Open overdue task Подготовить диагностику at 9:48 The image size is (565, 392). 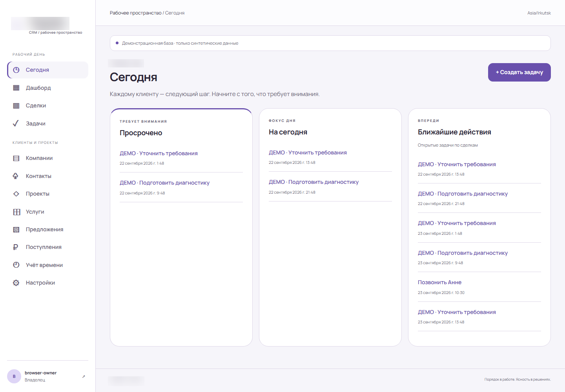point(164,183)
